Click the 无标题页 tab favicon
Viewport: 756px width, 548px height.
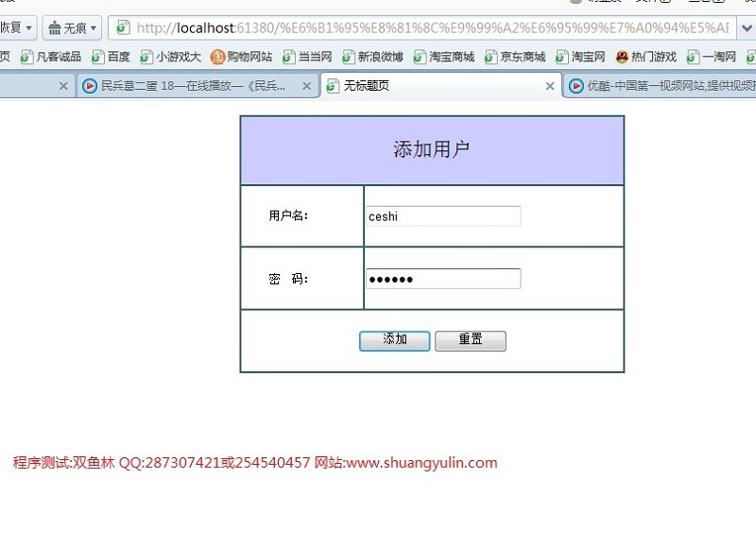[x=333, y=86]
